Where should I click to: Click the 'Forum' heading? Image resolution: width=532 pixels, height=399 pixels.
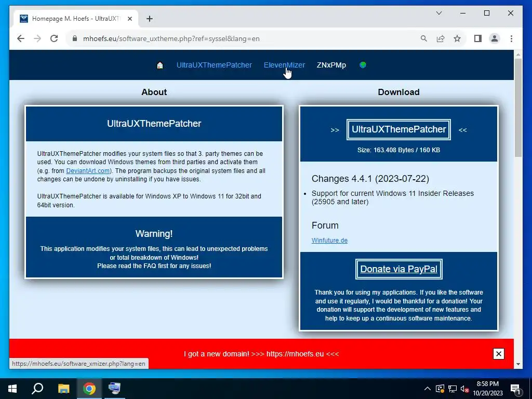click(x=325, y=225)
